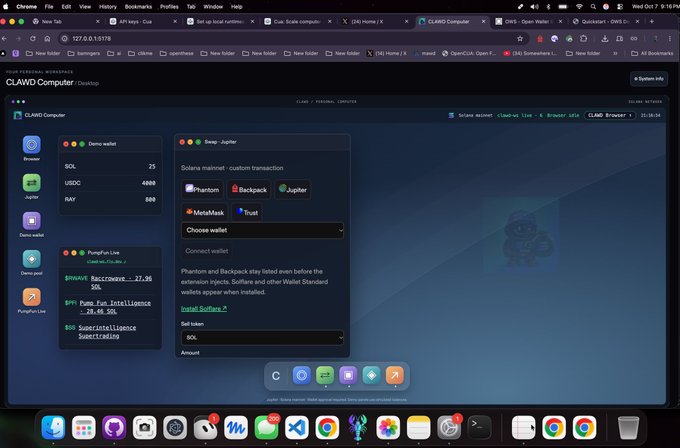The width and height of the screenshot is (680, 448).
Task: Open Chrome extensions puzzle icon
Action: pyautogui.click(x=584, y=39)
